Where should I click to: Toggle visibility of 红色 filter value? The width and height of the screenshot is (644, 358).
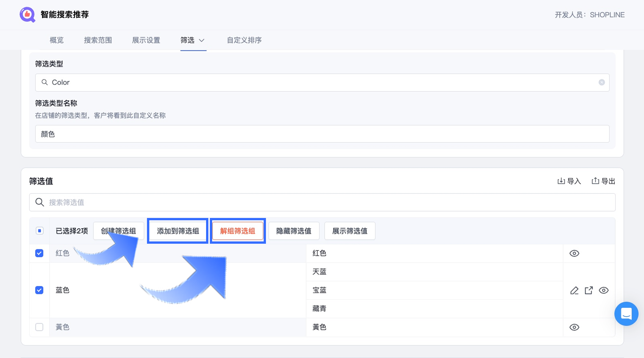[x=574, y=254]
